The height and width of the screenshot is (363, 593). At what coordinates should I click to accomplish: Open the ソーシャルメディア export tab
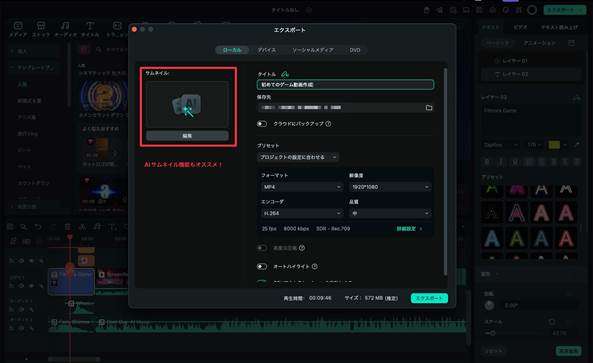(x=313, y=50)
